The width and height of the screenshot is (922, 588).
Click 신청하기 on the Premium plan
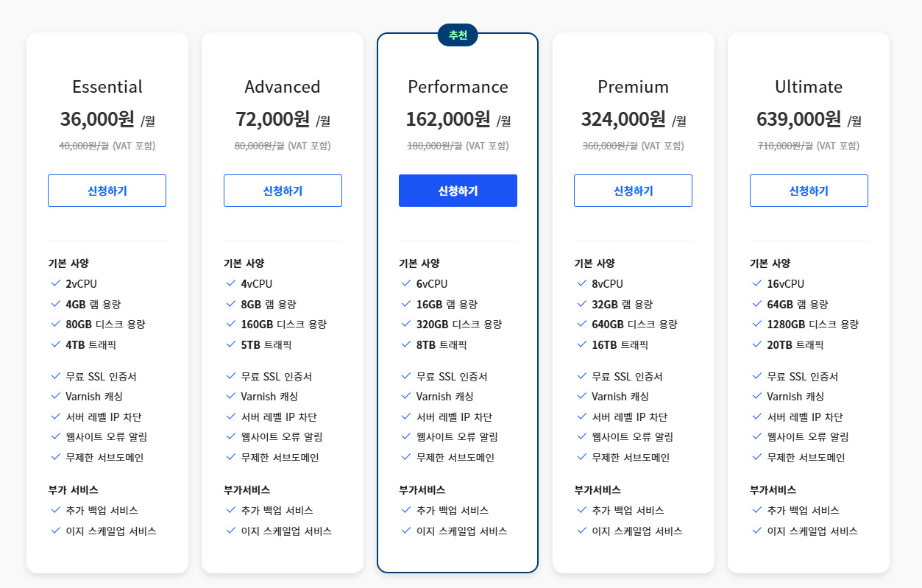(x=633, y=190)
